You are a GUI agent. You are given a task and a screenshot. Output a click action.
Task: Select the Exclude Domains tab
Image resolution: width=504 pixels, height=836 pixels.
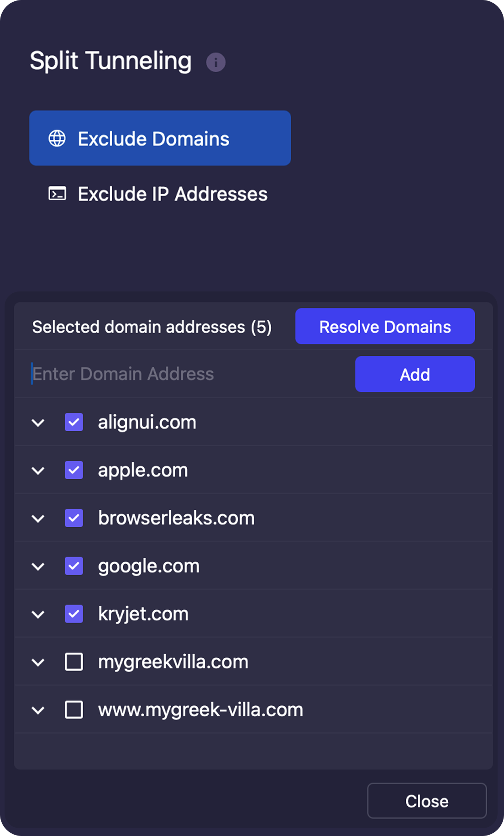pos(160,138)
